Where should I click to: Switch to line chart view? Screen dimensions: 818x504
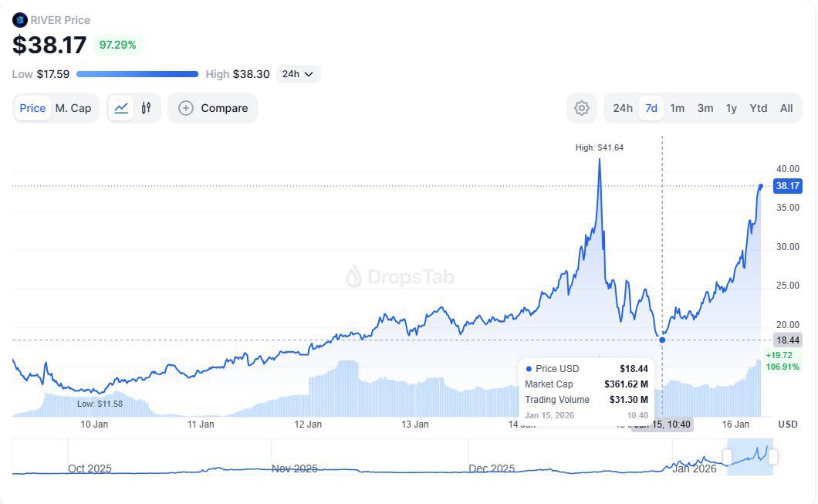121,108
